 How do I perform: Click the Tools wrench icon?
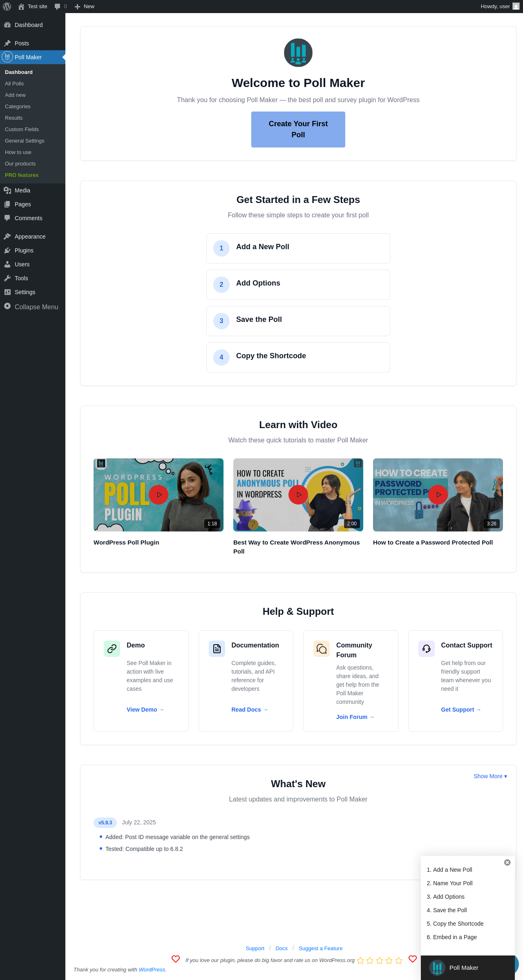[x=7, y=278]
